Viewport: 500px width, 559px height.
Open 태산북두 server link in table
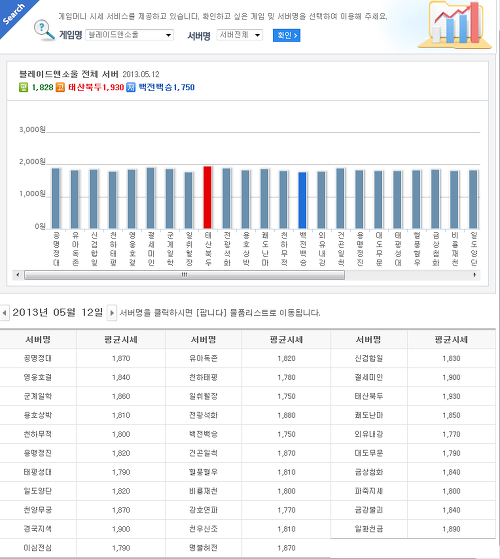(x=368, y=396)
